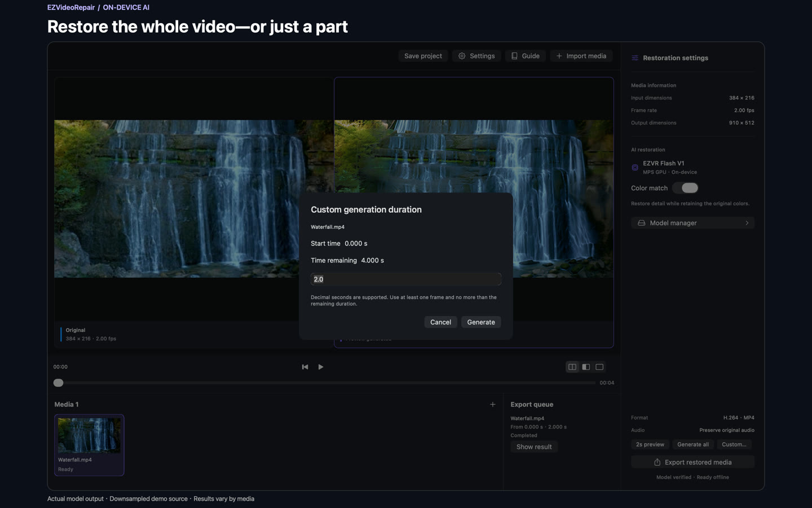Screen dimensions: 812x508
Task: Click the timeline scrubber handle
Action: pyautogui.click(x=58, y=383)
